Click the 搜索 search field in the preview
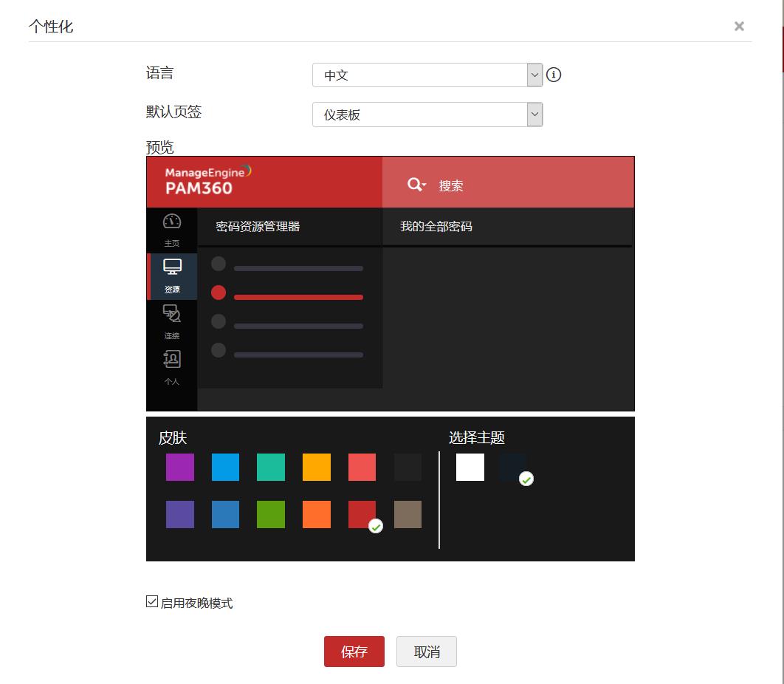Viewport: 784px width, 684px height. (508, 182)
